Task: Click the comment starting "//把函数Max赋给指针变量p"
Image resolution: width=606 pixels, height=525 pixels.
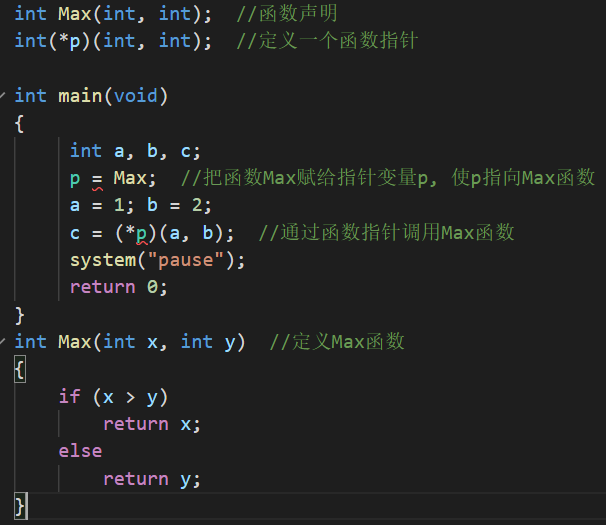Action: point(388,178)
